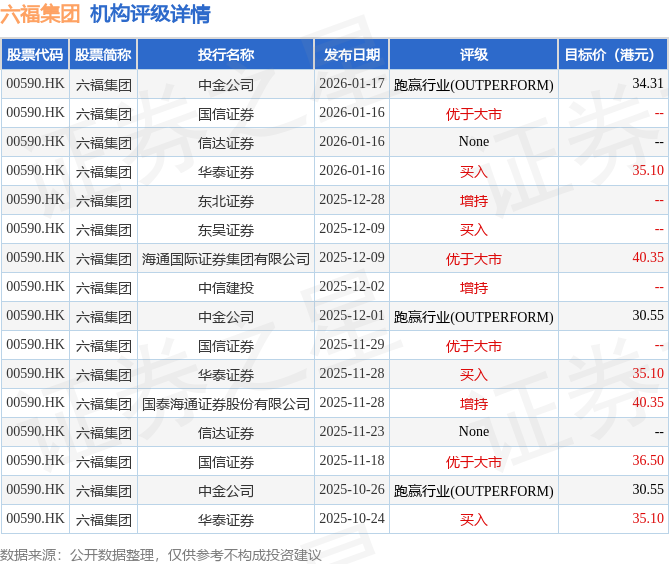Click the 优于大市 rating dated 2025-11-18

[x=474, y=462]
